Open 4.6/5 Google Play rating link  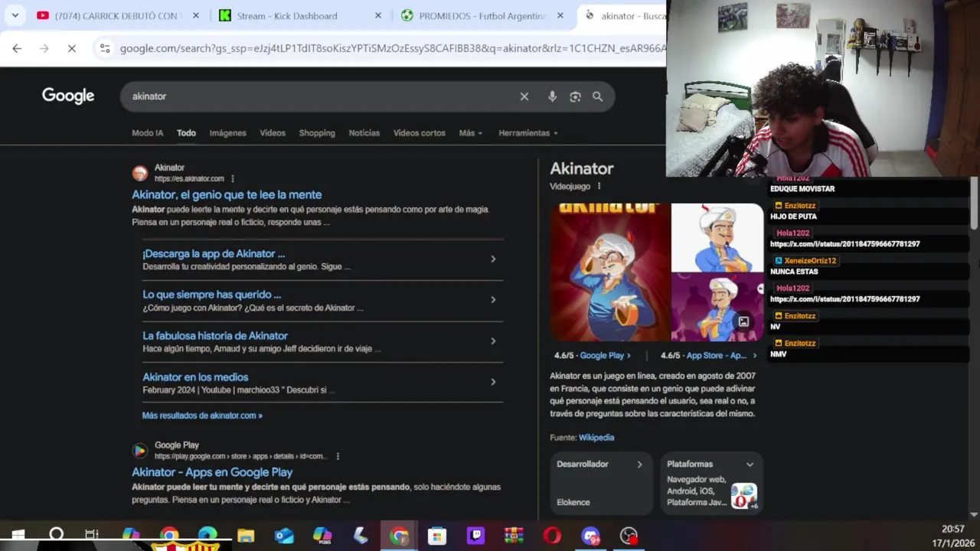pos(593,355)
